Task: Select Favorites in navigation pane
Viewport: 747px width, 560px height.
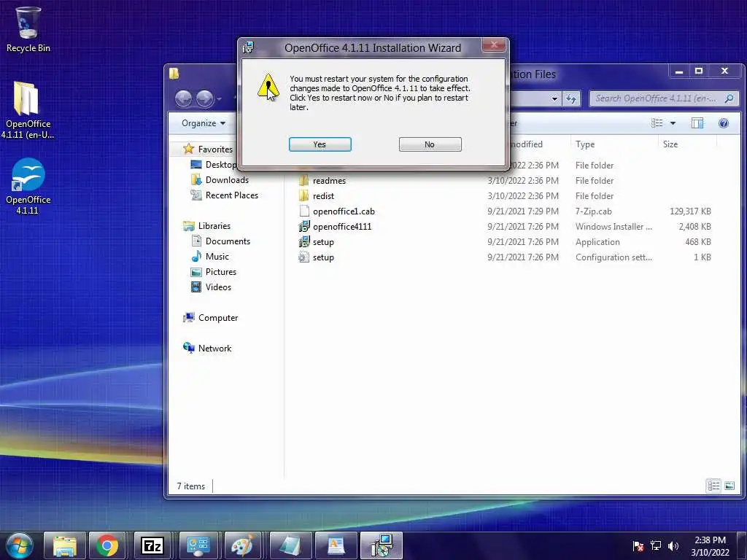Action: pos(215,149)
